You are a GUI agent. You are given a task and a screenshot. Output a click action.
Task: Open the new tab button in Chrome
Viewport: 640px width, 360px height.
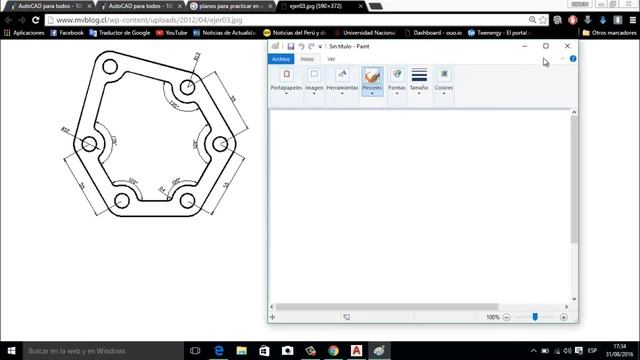(x=376, y=6)
